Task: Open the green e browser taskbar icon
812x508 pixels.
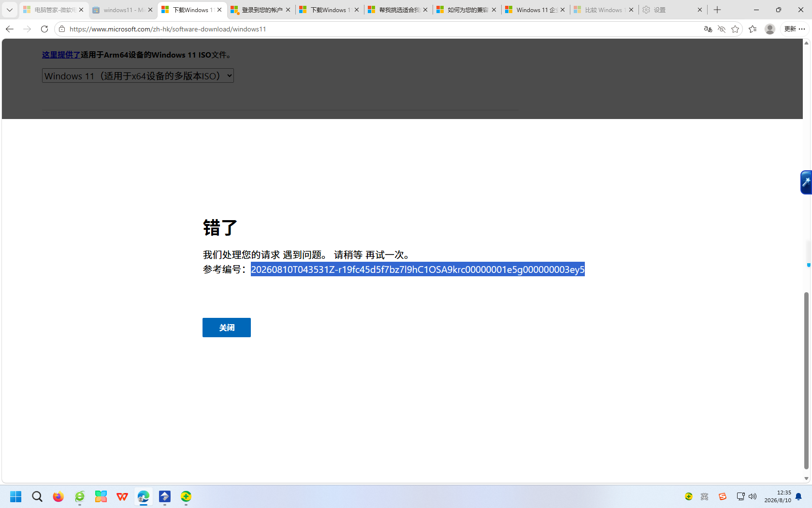Action: [x=80, y=497]
